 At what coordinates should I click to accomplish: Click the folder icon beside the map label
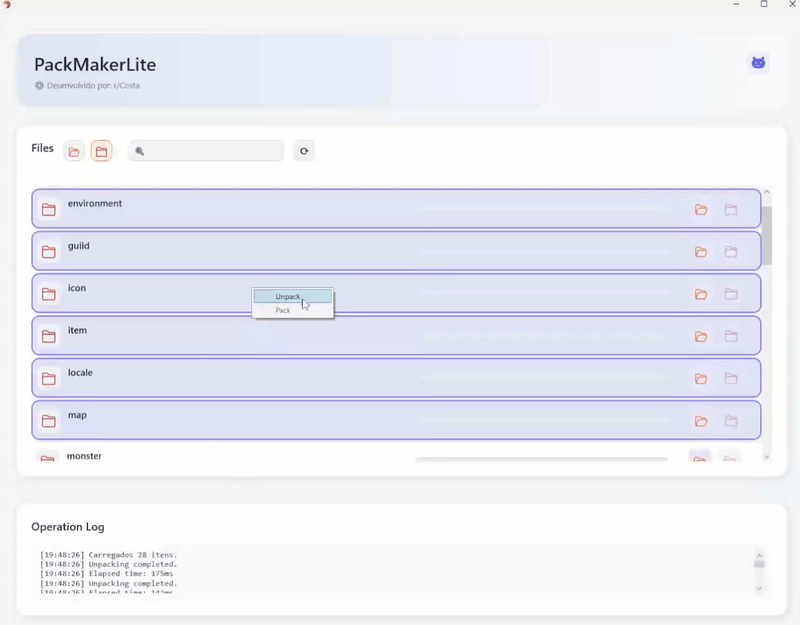coord(47,420)
